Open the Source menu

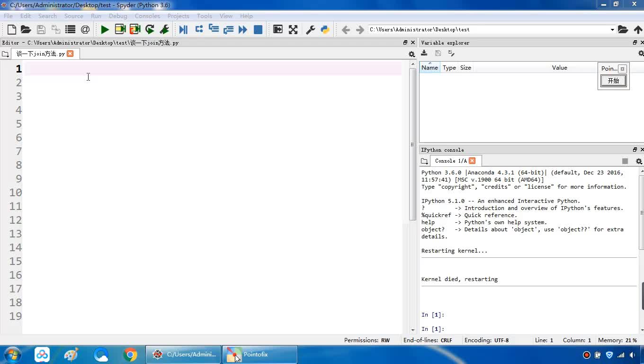tap(73, 16)
